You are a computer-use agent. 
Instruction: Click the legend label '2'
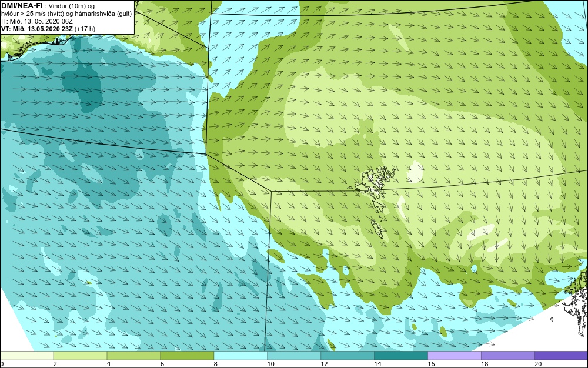[55, 364]
